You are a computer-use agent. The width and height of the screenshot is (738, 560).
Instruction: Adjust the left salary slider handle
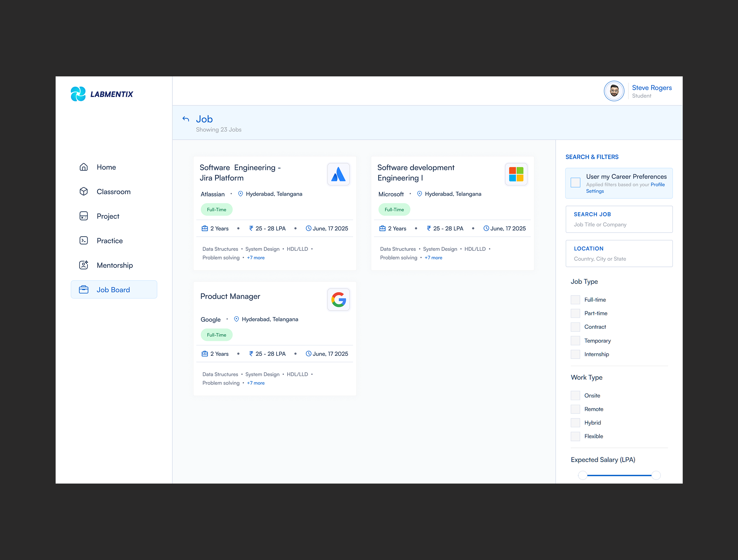coord(583,475)
